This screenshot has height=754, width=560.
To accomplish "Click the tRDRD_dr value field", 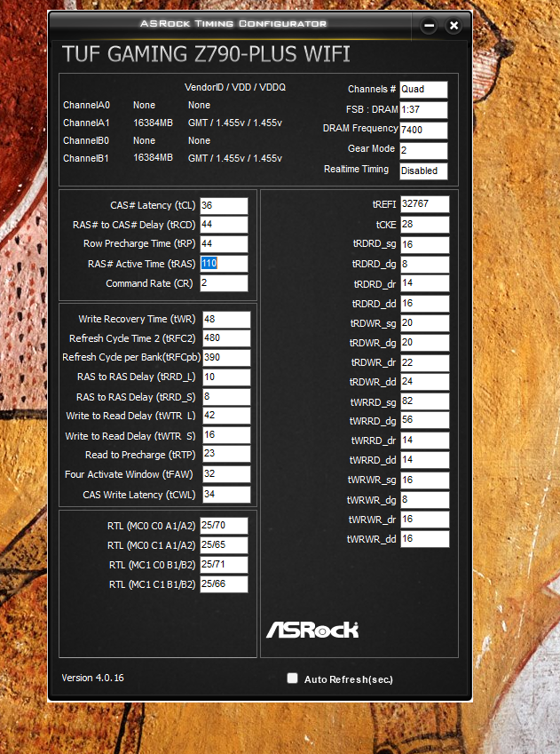I will click(425, 283).
